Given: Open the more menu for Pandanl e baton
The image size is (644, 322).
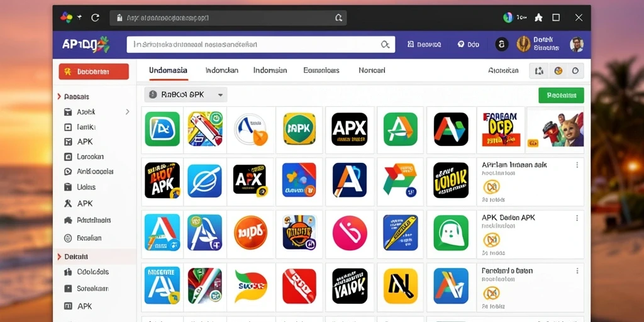Looking at the screenshot, I should pos(577,270).
